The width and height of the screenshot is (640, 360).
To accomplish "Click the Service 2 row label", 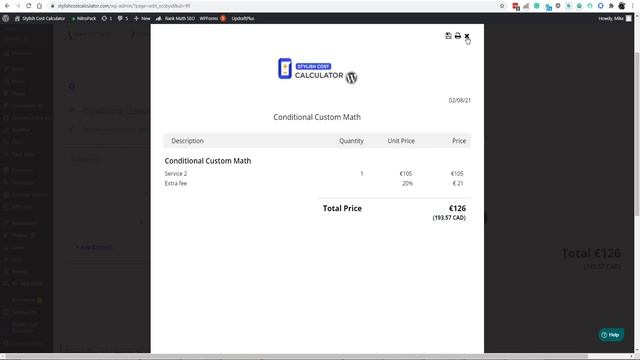I will click(x=176, y=173).
